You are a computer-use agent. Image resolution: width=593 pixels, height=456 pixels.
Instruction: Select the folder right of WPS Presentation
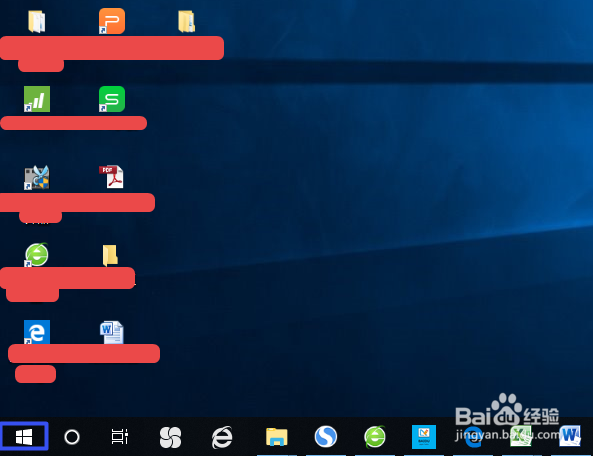(x=186, y=22)
